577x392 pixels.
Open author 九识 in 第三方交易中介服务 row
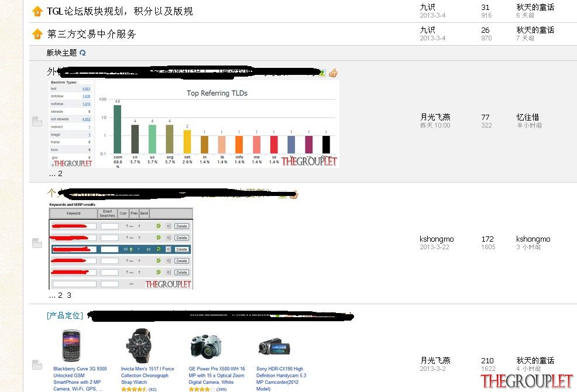(428, 30)
